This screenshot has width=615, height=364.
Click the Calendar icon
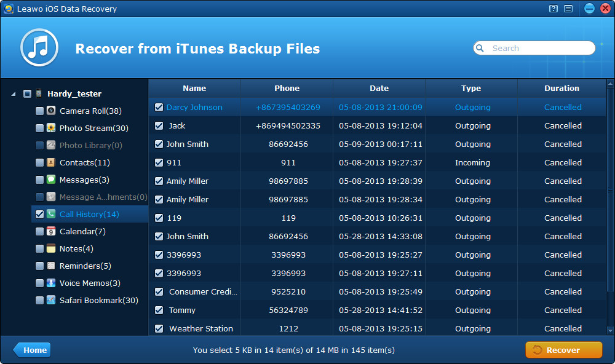[51, 231]
